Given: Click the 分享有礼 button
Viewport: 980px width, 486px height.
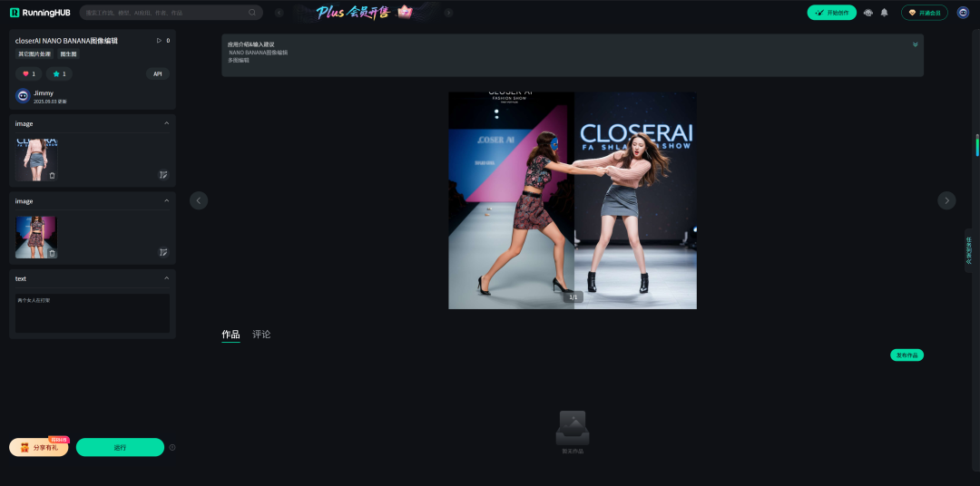Looking at the screenshot, I should click(x=39, y=447).
